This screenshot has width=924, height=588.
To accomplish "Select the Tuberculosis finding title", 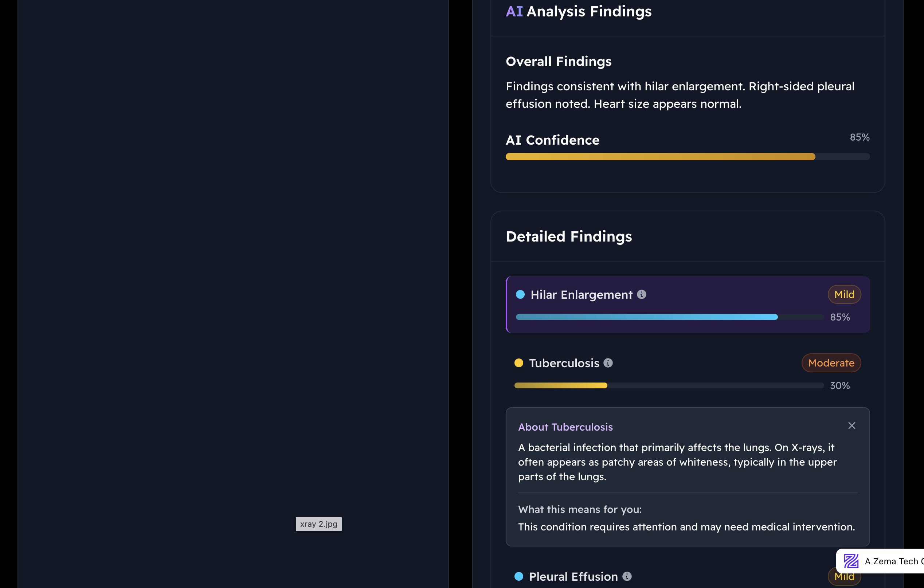I will point(564,363).
